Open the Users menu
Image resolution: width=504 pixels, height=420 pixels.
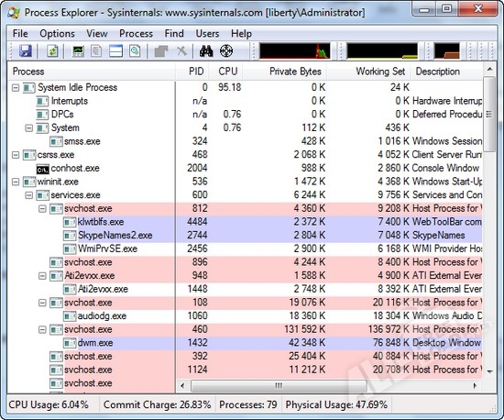pos(207,34)
